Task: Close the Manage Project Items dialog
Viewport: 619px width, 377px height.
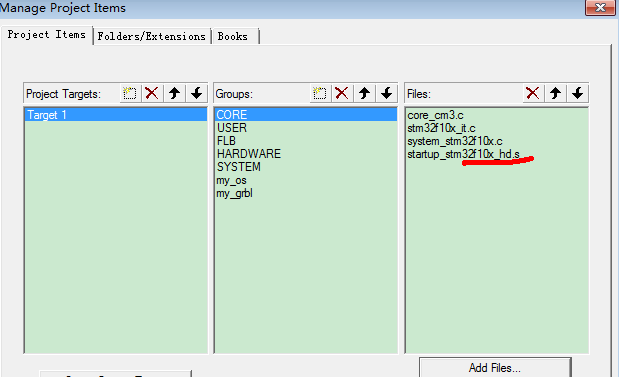Action: pyautogui.click(x=600, y=8)
